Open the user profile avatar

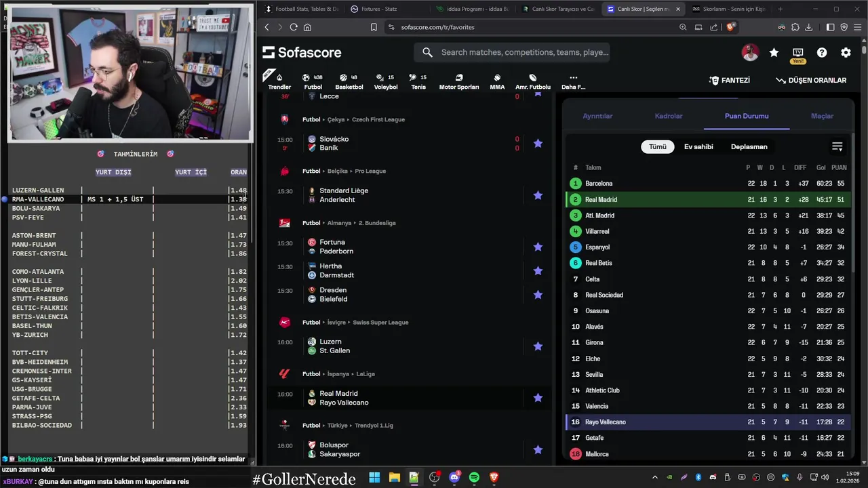coord(750,52)
